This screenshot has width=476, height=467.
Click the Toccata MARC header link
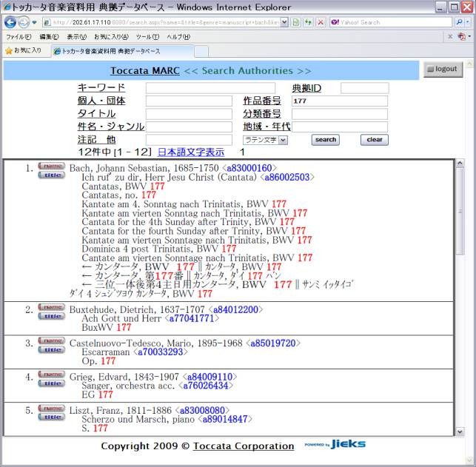click(x=145, y=71)
